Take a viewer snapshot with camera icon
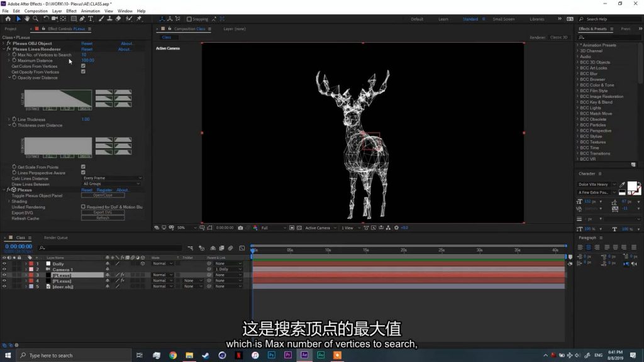The image size is (644, 362). [241, 228]
